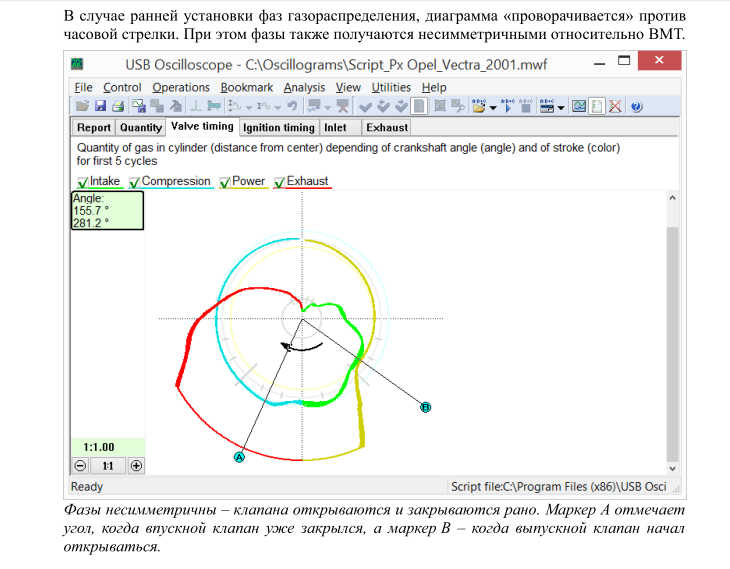Screen dimensions: 730x569
Task: Close the USB Oscilloscope window
Action: [659, 60]
